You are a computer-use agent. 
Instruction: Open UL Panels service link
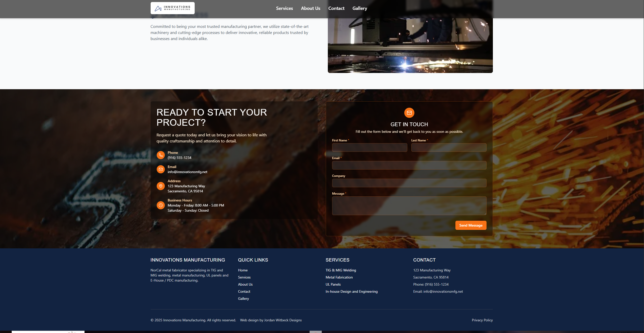click(x=333, y=284)
